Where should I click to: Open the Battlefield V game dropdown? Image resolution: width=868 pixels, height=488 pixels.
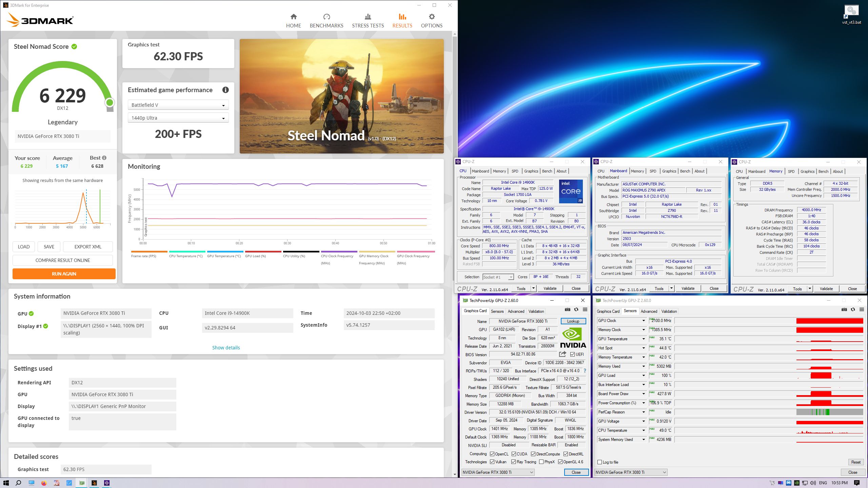[x=178, y=105]
